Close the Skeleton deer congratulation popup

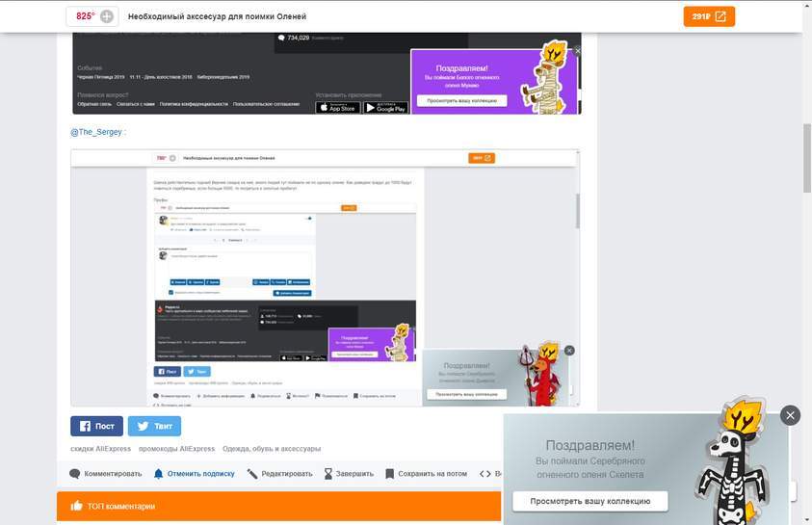[790, 415]
